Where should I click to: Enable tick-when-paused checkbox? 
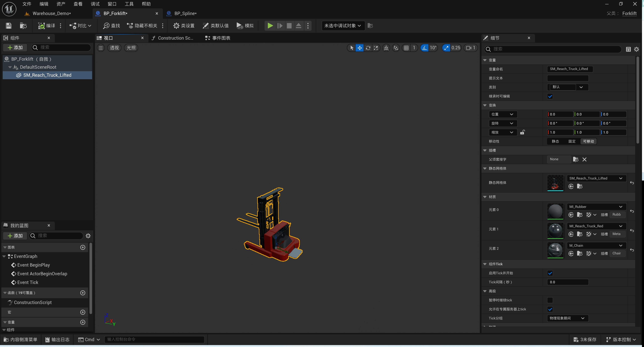click(550, 300)
